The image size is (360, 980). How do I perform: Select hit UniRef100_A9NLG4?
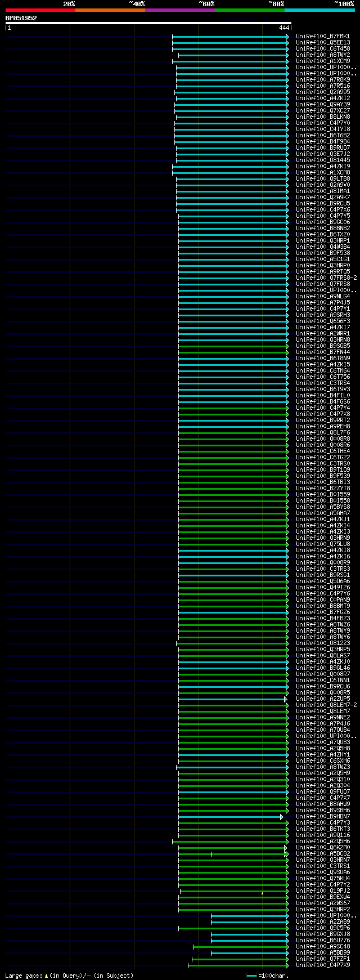pos(323,297)
